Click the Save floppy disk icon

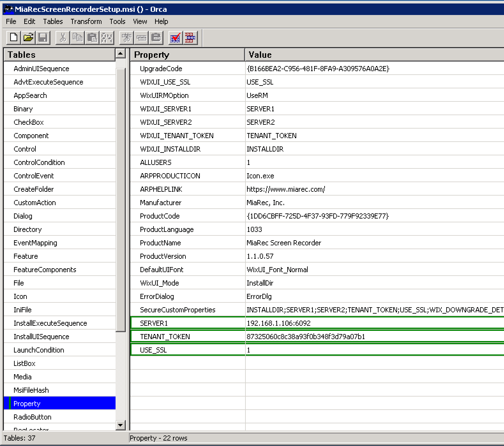click(43, 38)
